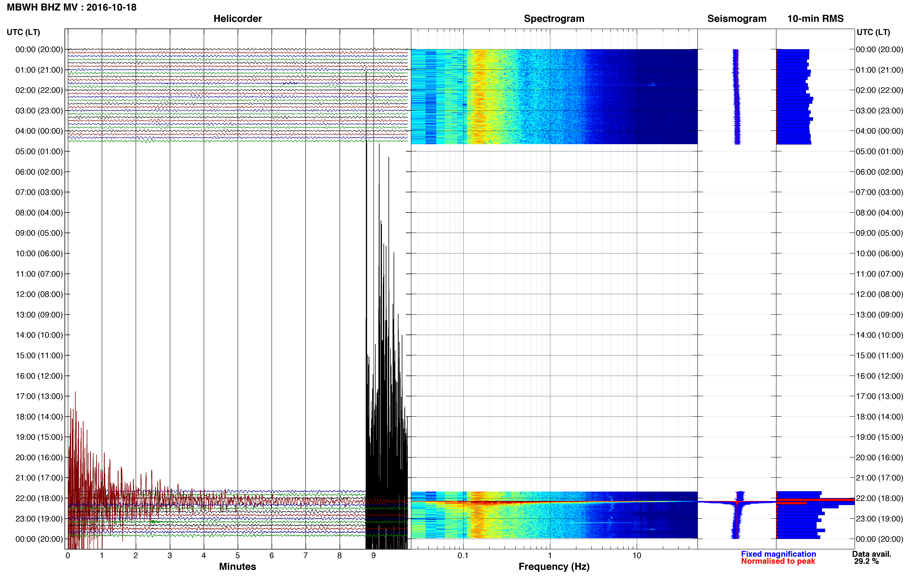
Task: Click the left '18:00 (14:00)' time label
Action: click(x=39, y=417)
